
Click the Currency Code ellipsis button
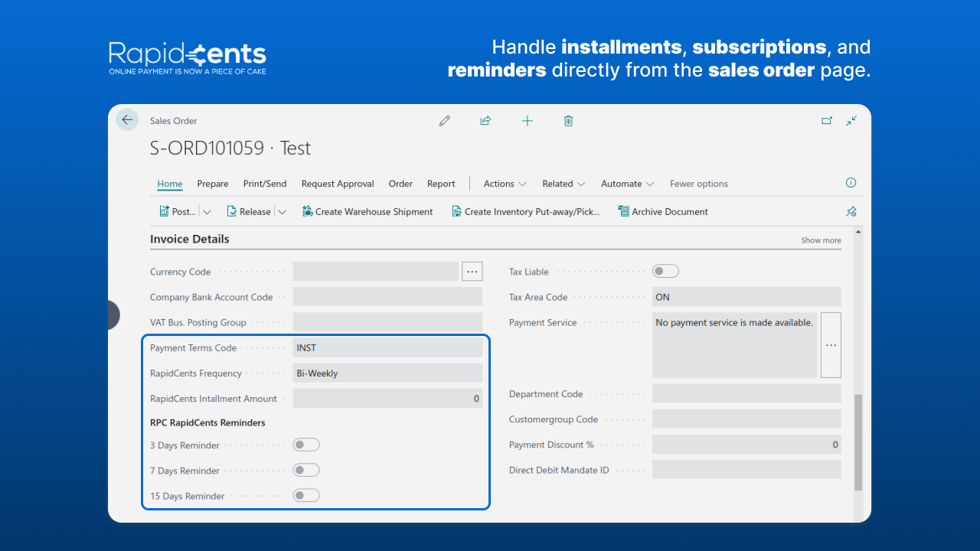(472, 271)
